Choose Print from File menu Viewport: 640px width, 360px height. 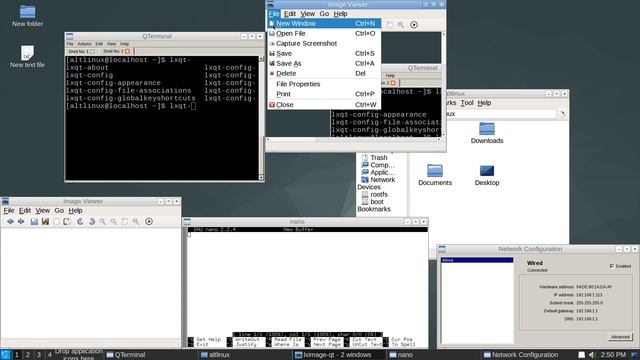click(324, 94)
